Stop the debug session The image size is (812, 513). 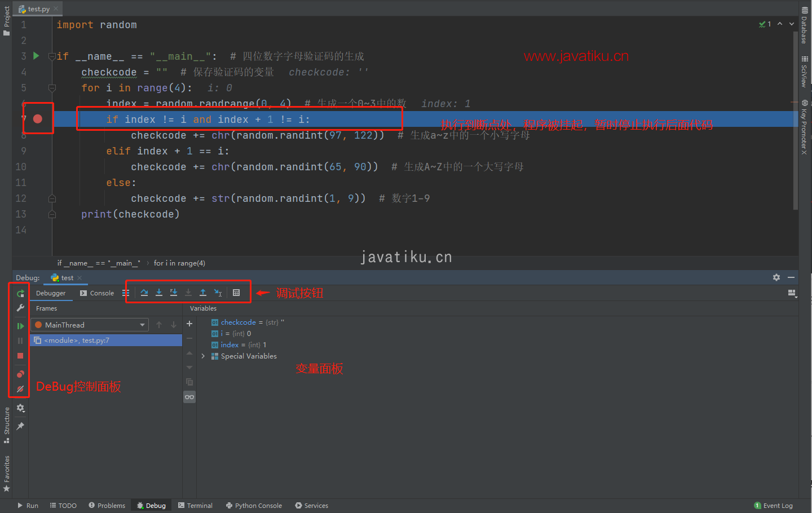click(20, 356)
